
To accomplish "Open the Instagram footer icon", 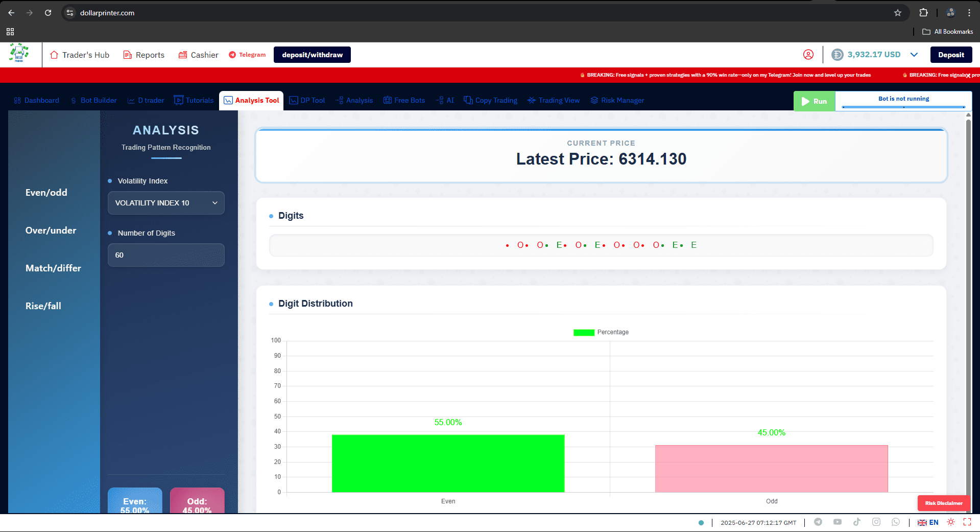I will coord(876,522).
